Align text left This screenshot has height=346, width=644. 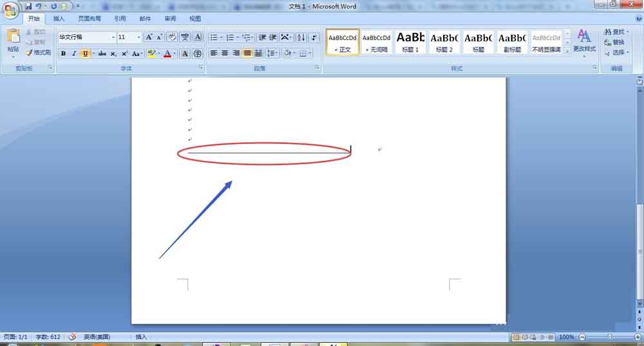214,53
